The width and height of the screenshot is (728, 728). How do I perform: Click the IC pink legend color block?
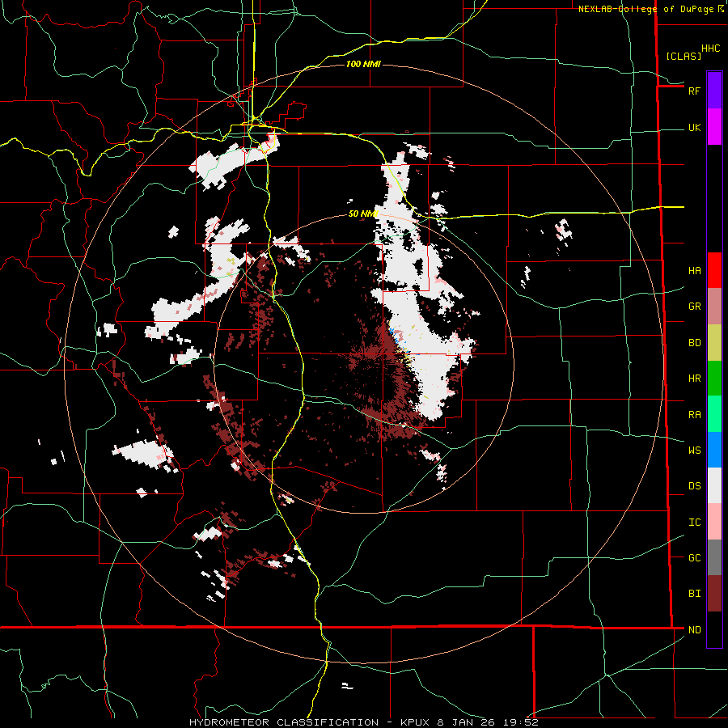tap(714, 522)
